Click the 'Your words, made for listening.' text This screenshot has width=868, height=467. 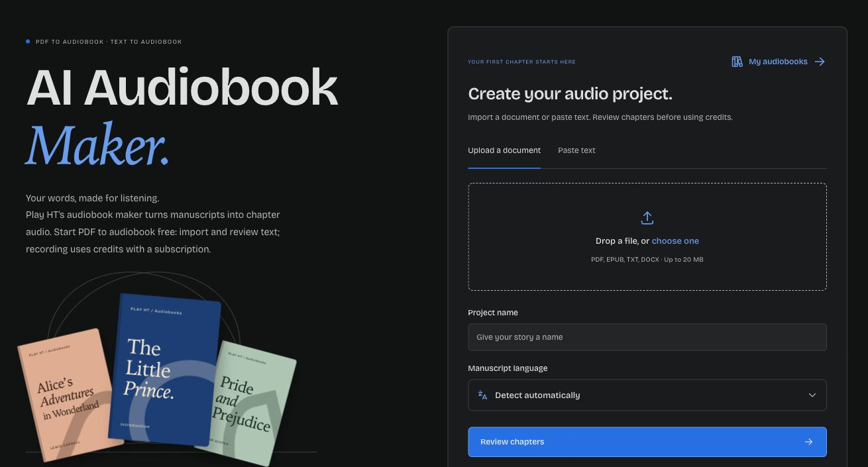click(x=93, y=198)
